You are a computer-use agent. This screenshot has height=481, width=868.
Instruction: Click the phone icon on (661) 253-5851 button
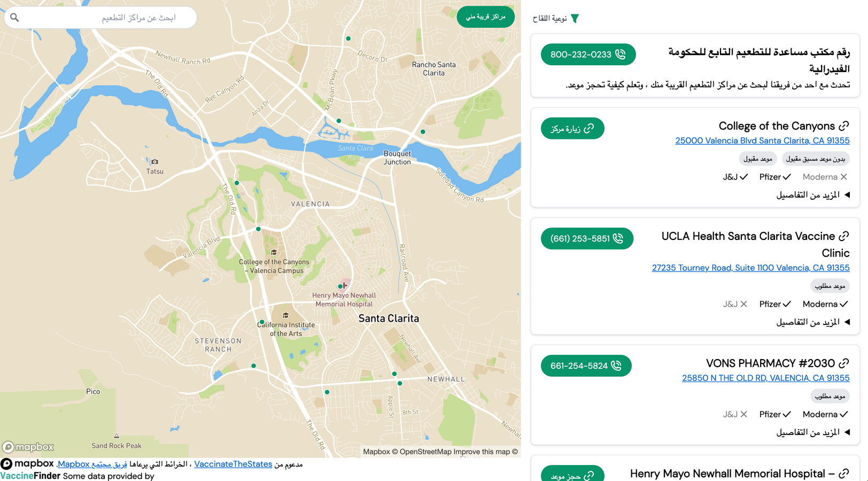(618, 238)
